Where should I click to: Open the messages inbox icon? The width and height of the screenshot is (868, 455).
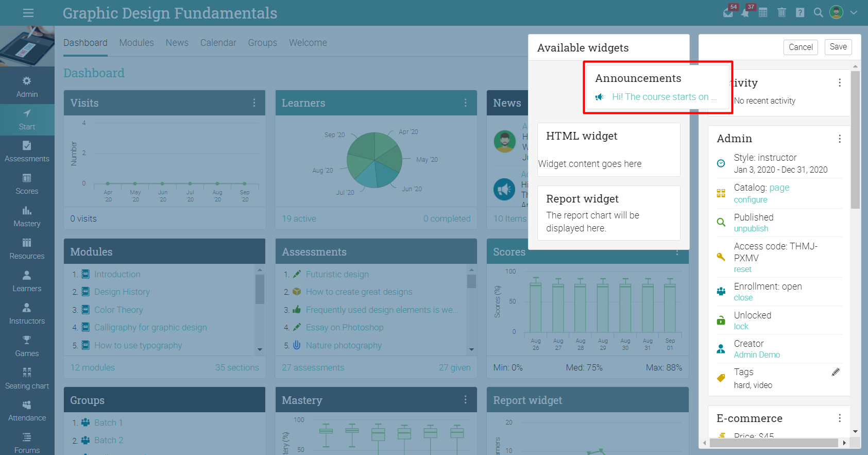click(x=728, y=13)
